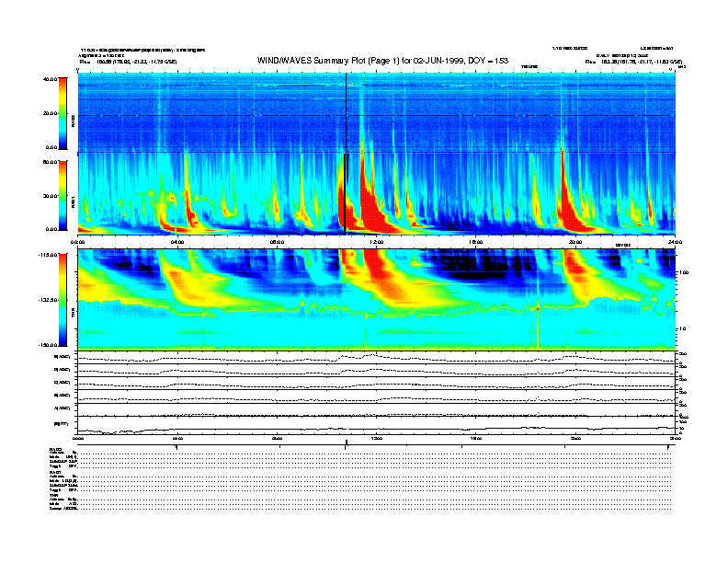Click the vertical RAD1 axis label
The image size is (728, 563).
click(x=74, y=202)
